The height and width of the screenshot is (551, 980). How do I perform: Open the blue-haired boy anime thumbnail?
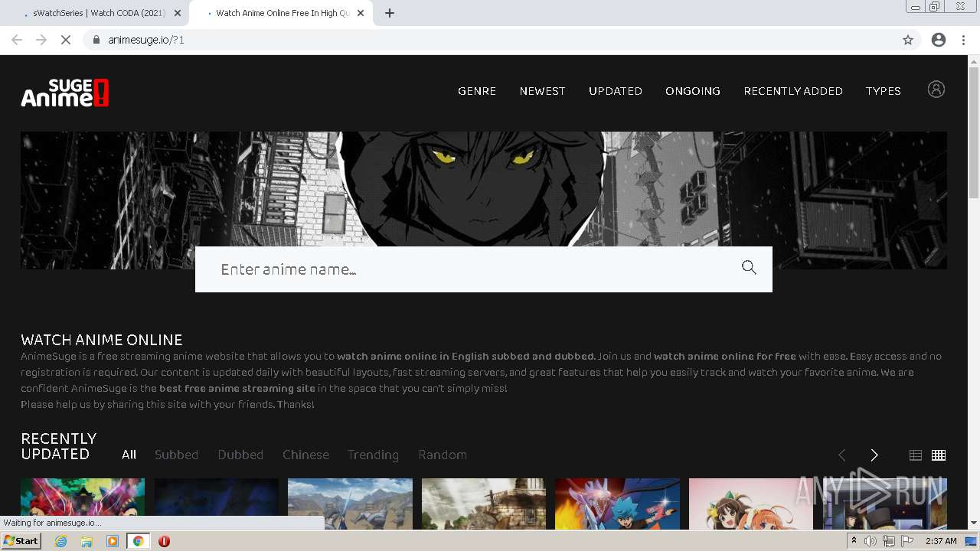pos(617,504)
